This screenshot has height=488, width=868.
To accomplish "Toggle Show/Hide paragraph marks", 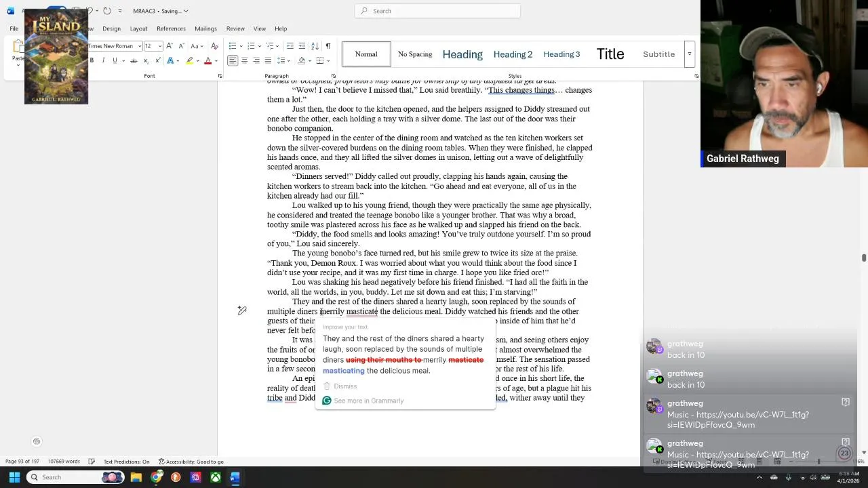I will pyautogui.click(x=328, y=46).
